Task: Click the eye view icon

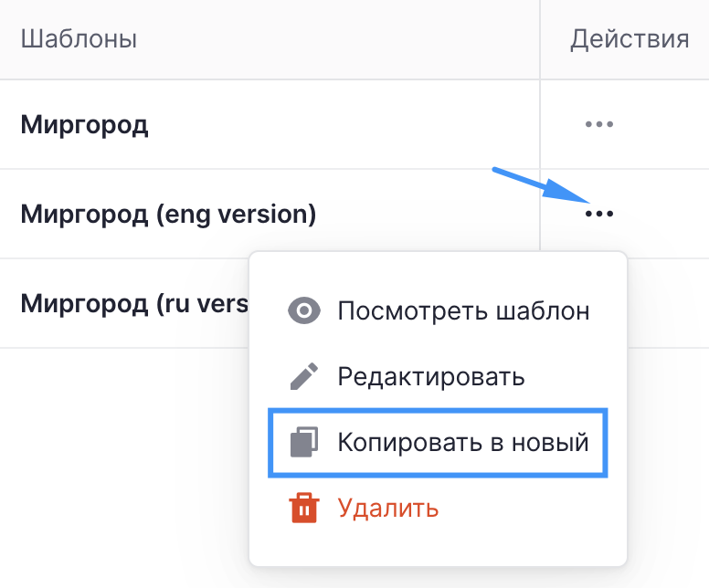Action: [304, 311]
